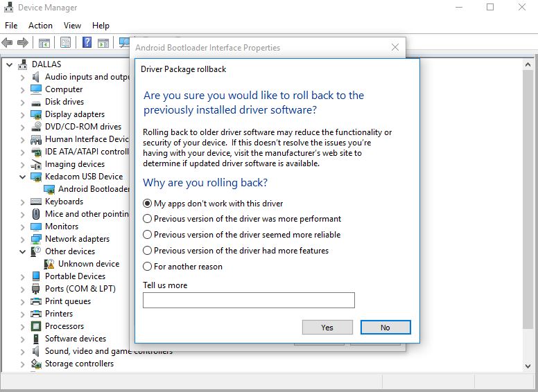Expand the Keyboards tree node
The width and height of the screenshot is (538, 392).
coord(23,202)
